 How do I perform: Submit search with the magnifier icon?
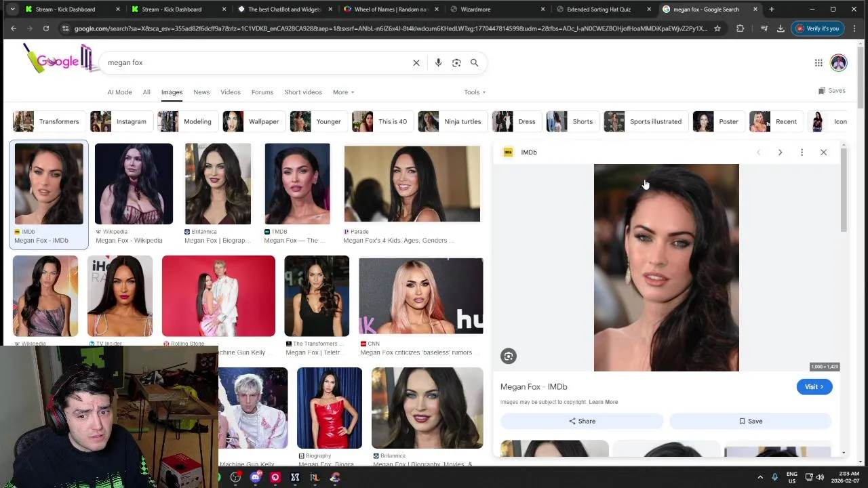[x=475, y=62]
